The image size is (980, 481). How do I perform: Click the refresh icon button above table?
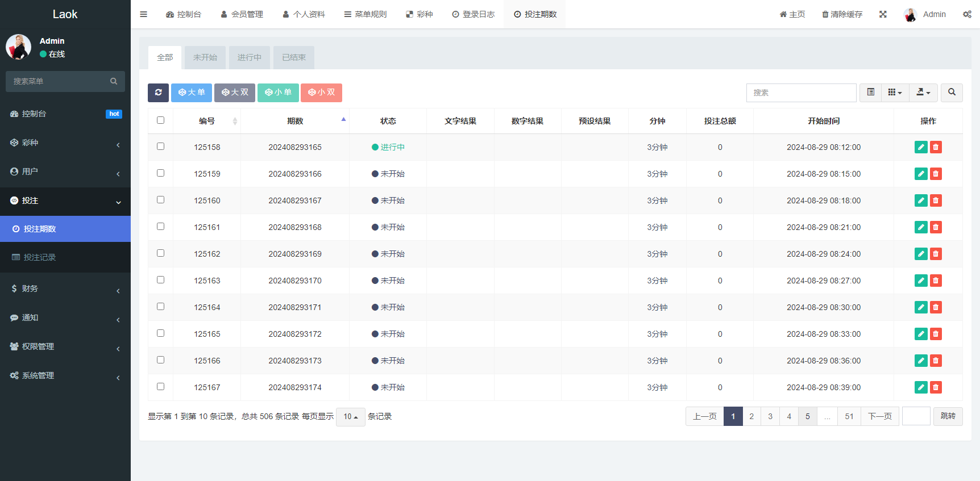point(158,93)
